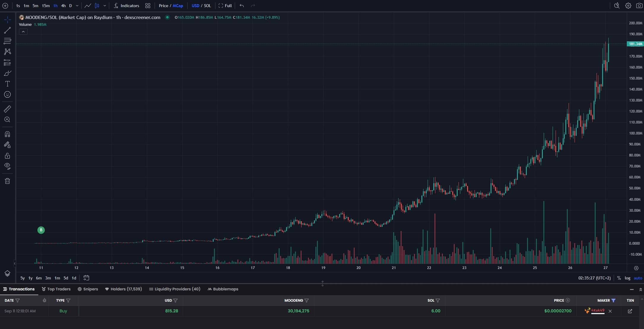Viewport: 644px width, 329px height.
Task: Select the Fibonacci retracement tool
Action: (x=7, y=41)
